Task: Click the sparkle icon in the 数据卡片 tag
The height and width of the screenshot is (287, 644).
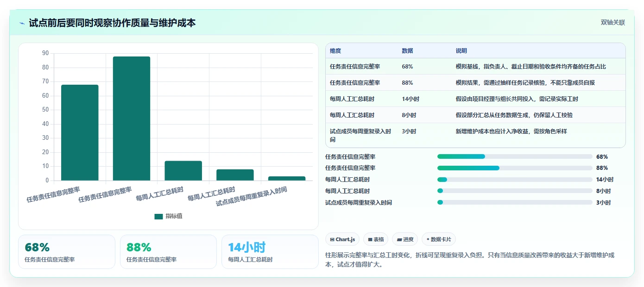Action: pos(428,240)
